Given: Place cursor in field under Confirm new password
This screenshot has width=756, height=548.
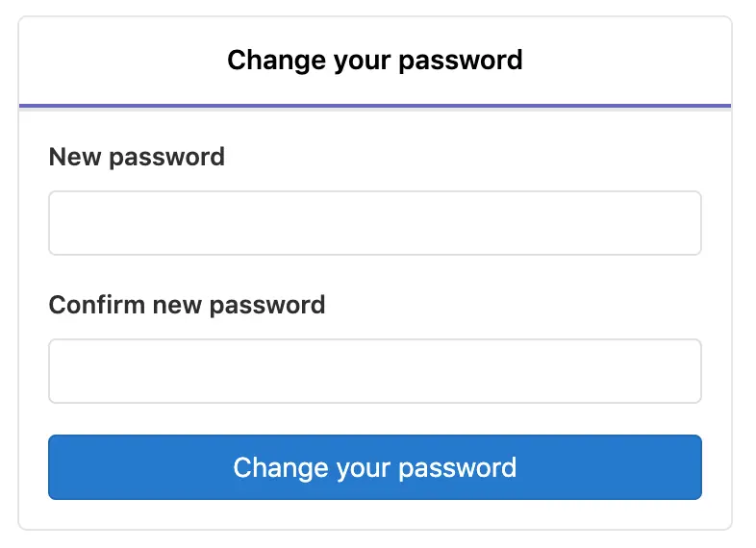Looking at the screenshot, I should [374, 371].
